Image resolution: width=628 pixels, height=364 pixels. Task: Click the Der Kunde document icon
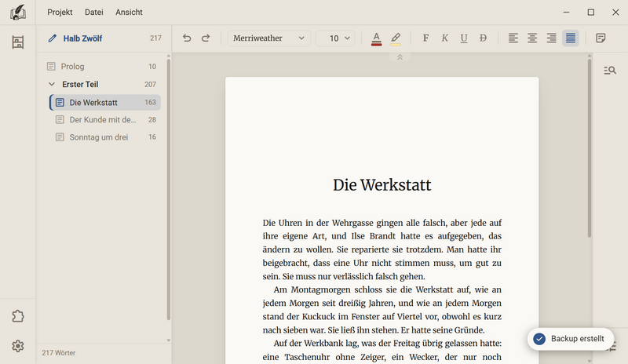[x=60, y=120]
